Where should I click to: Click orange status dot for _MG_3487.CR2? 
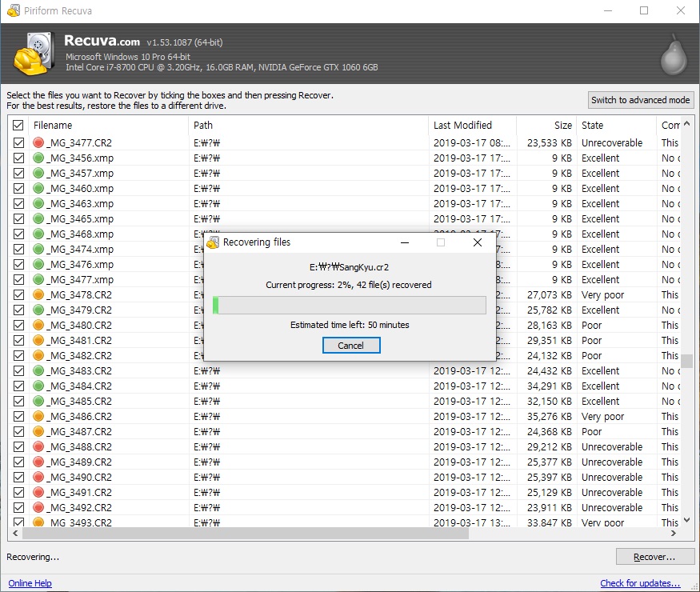(x=38, y=431)
